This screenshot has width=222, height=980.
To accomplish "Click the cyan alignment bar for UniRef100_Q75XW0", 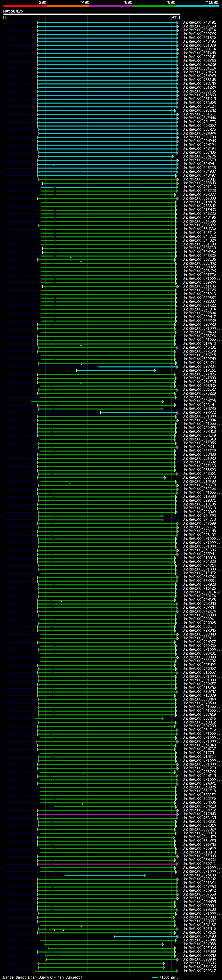I will 105,875.
